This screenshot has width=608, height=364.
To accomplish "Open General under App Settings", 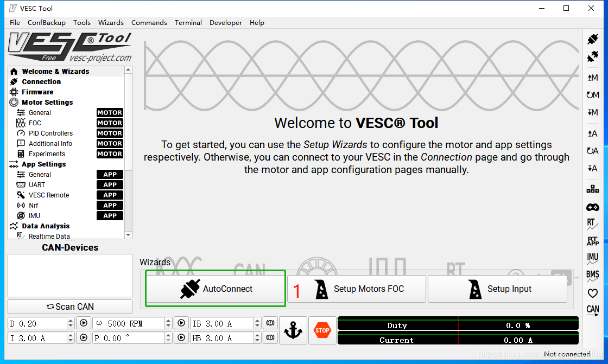I will [66, 175].
